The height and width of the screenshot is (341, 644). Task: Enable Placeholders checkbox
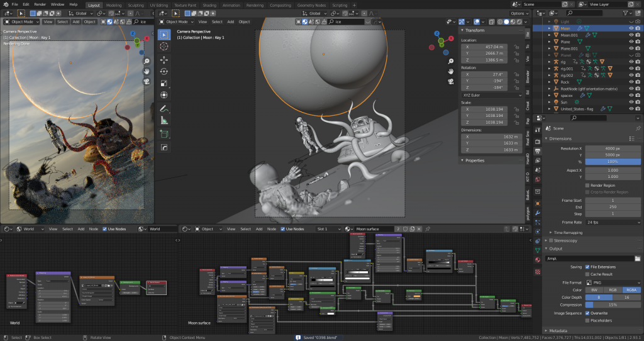[587, 320]
